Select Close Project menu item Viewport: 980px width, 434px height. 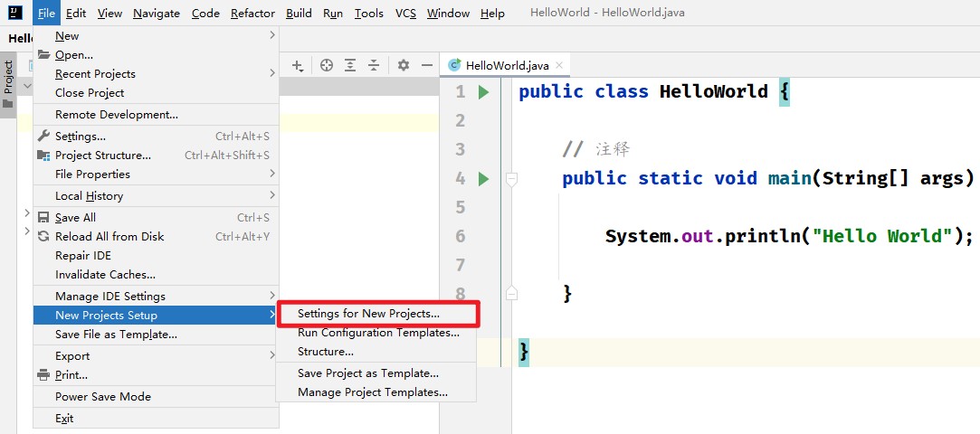(156, 92)
